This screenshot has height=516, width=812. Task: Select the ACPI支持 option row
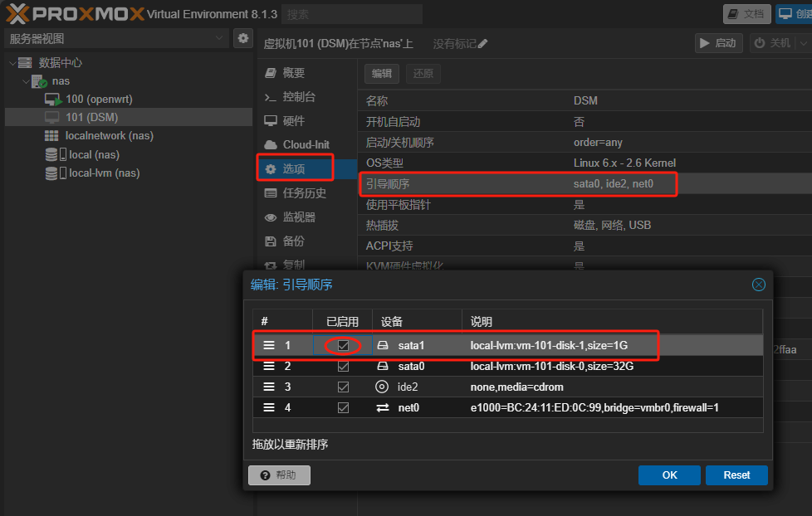585,246
